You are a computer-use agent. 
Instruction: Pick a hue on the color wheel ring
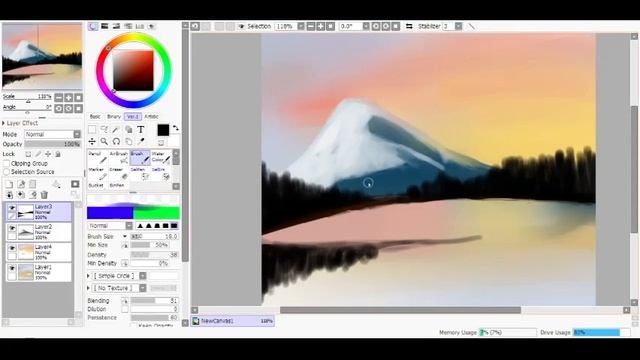click(x=133, y=37)
